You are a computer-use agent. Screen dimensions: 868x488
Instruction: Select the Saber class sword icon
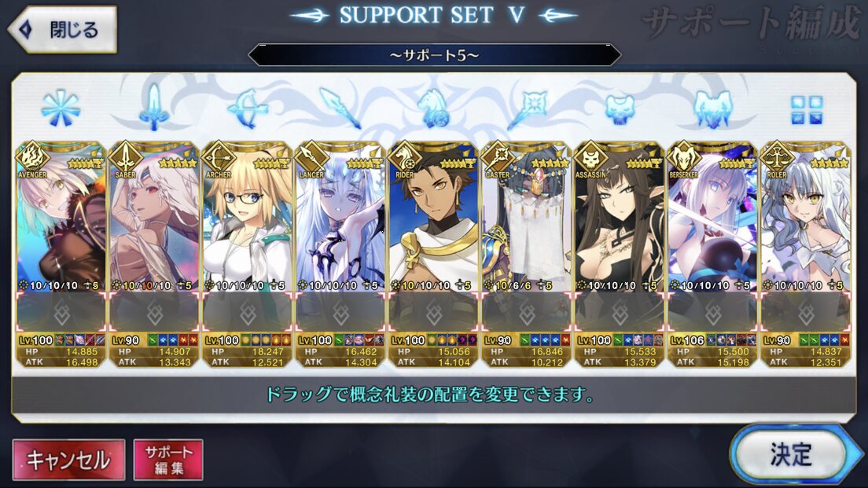coord(154,108)
